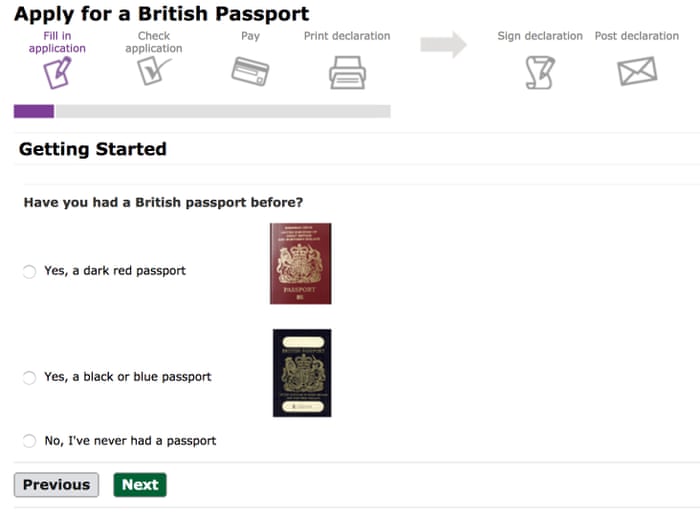The image size is (700, 515).
Task: Click the Sign declaration scroll icon
Action: [540, 72]
